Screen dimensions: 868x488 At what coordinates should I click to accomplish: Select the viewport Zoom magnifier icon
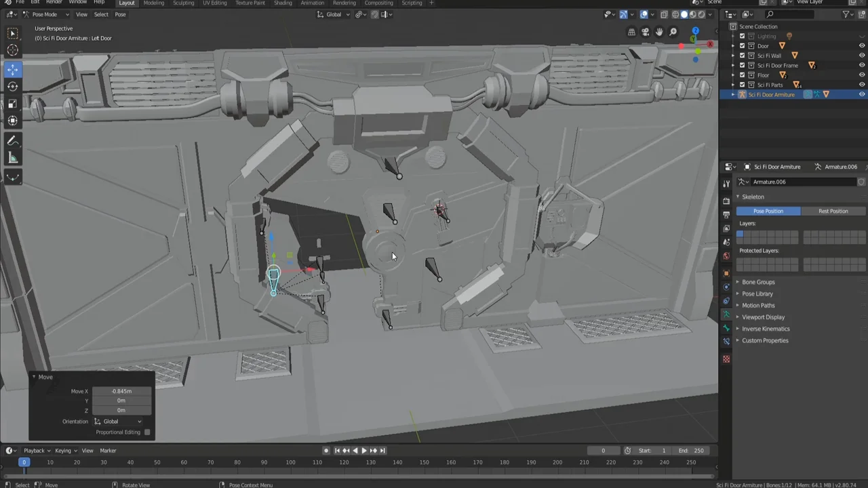tap(673, 31)
